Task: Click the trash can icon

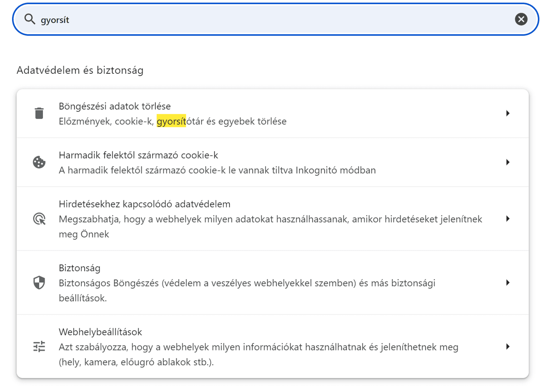Action: tap(39, 113)
